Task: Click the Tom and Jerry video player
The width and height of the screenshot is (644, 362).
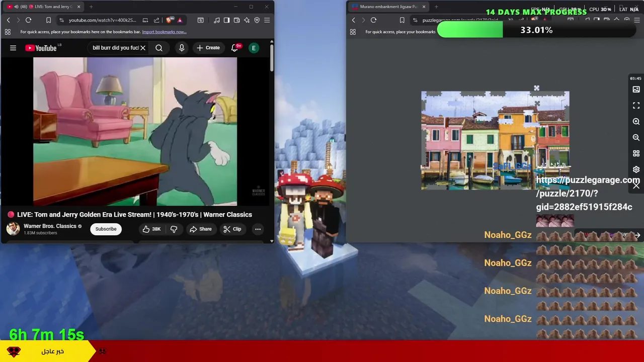Action: [135, 131]
